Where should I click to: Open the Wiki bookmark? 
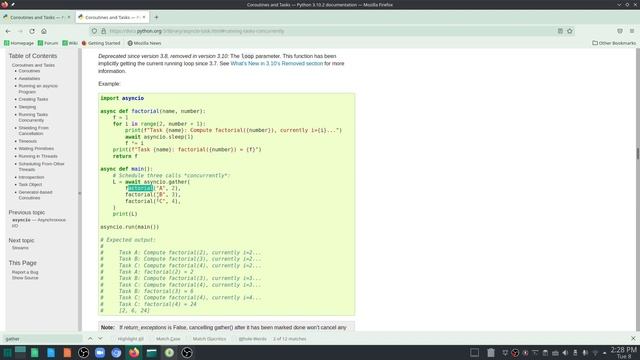pyautogui.click(x=70, y=43)
